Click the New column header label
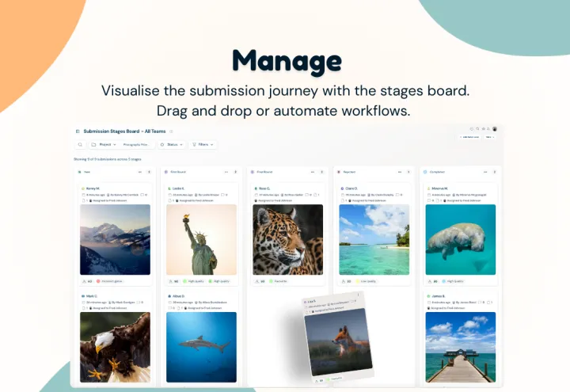This screenshot has height=392, width=570. coord(87,172)
